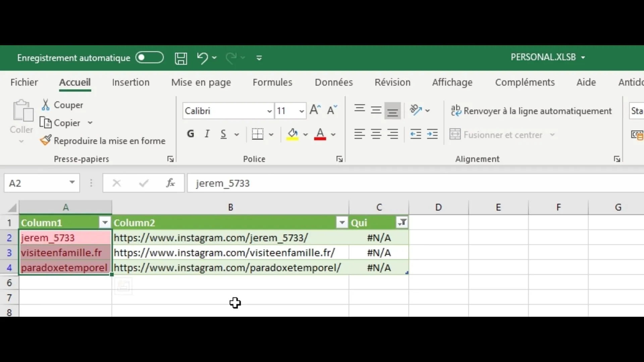Expand the Name Box dropdown arrow
644x362 pixels.
pos(72,183)
